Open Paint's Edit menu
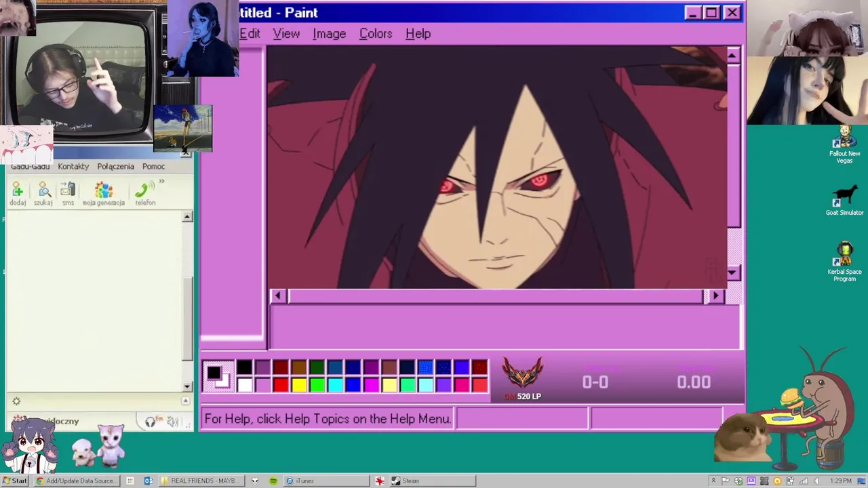Image resolution: width=868 pixels, height=488 pixels. [250, 33]
